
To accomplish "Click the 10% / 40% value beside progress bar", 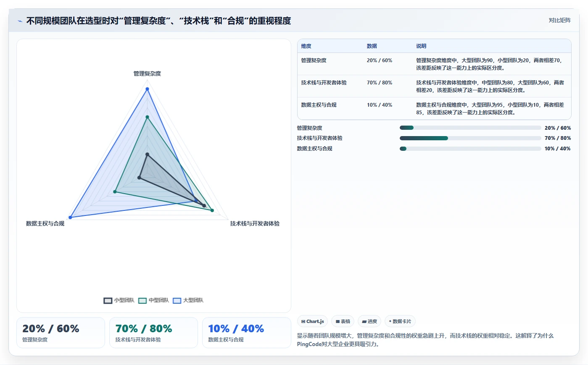I will (558, 149).
